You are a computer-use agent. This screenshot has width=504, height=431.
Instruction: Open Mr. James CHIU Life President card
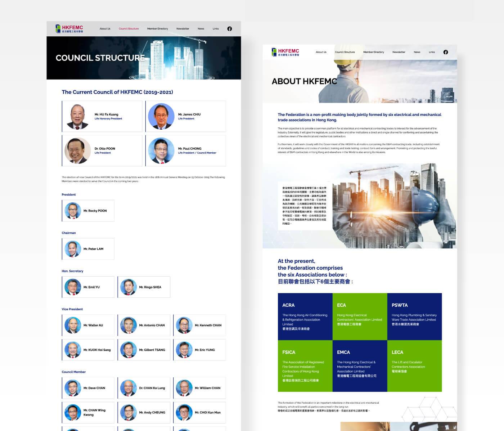[186, 116]
